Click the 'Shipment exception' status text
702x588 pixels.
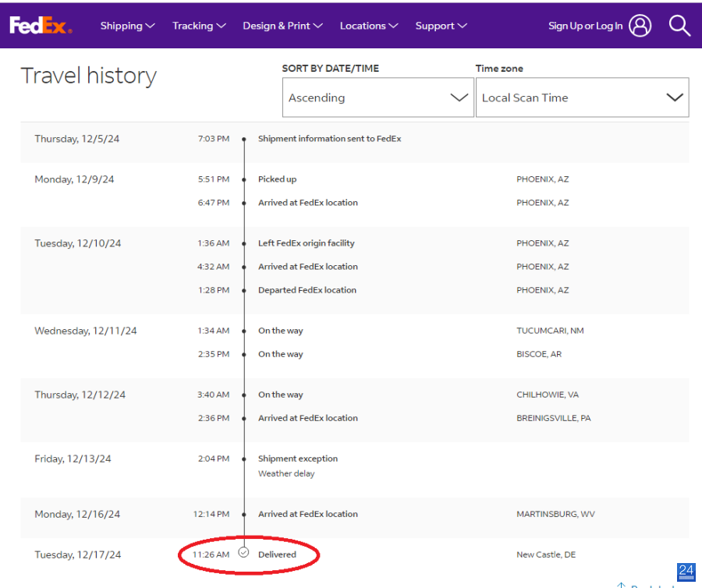click(298, 459)
